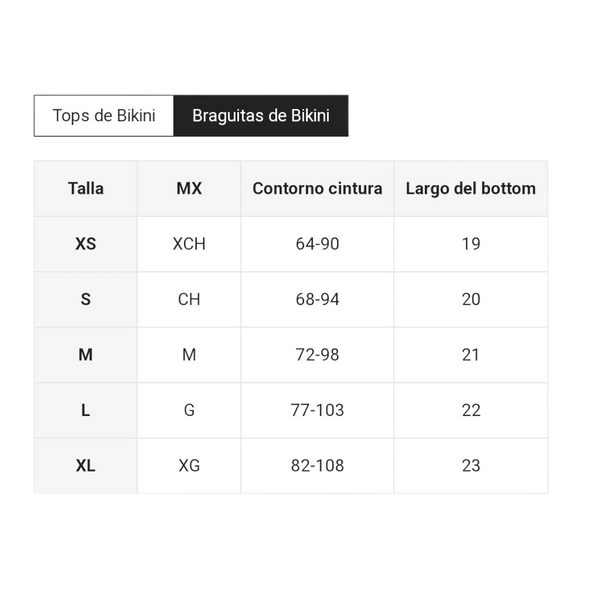
Task: Click the XCH cell in MX column
Action: pos(189,244)
